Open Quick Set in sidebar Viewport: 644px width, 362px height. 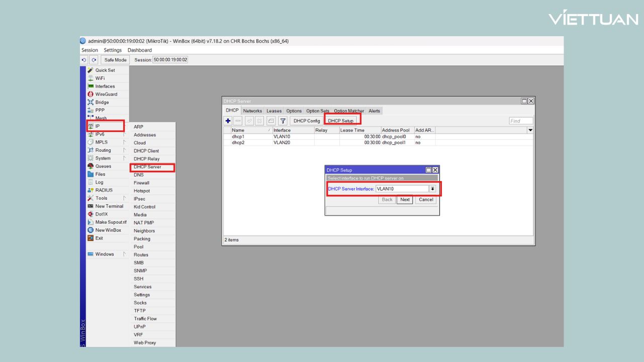pyautogui.click(x=105, y=70)
